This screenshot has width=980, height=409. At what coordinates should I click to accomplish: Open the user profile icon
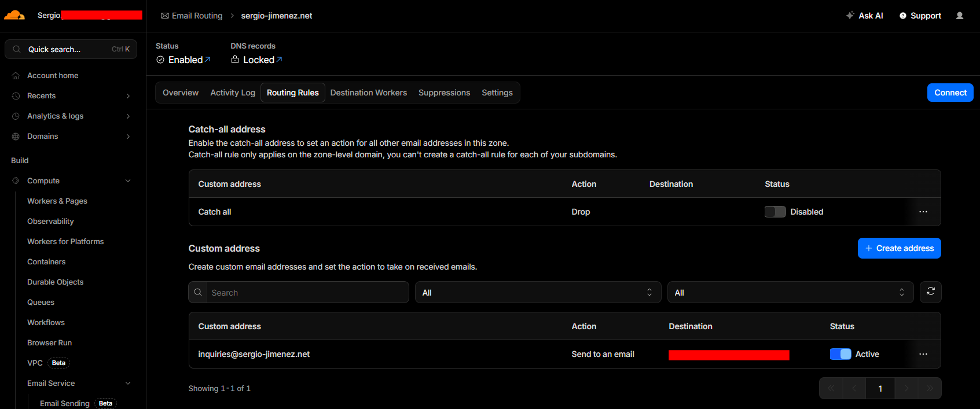tap(960, 16)
